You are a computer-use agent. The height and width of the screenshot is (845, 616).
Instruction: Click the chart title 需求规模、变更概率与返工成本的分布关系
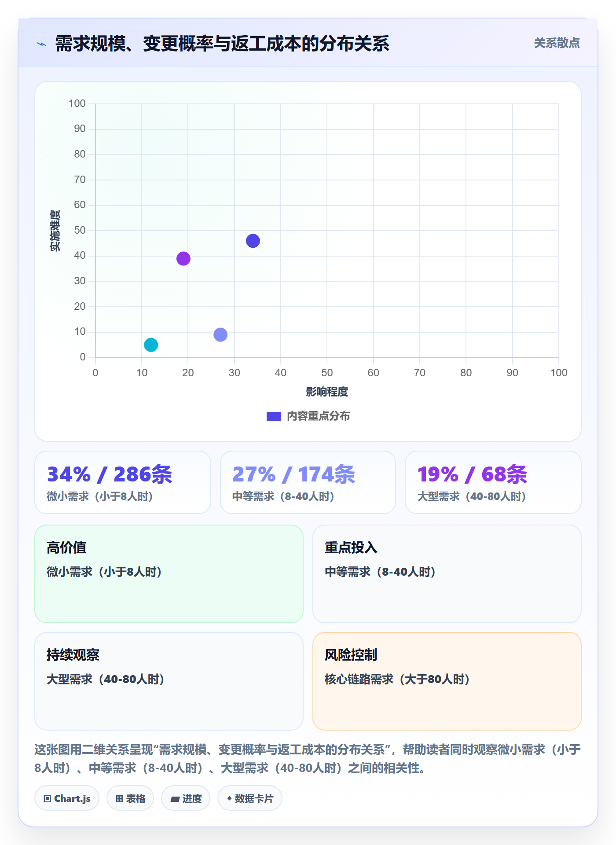(222, 44)
